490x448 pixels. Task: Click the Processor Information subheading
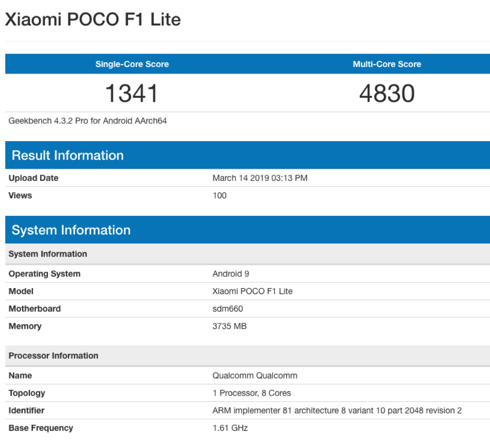pos(53,356)
